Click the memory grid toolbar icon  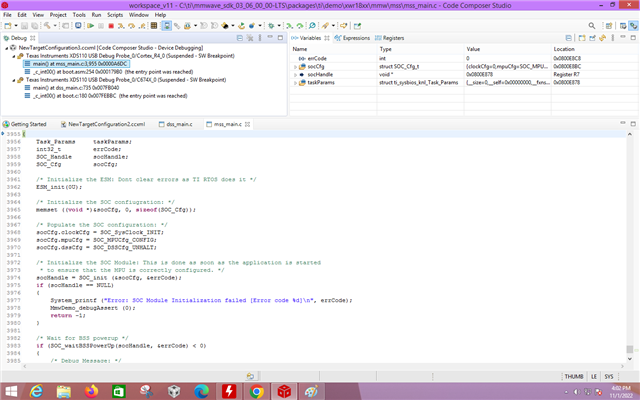[x=153, y=26]
